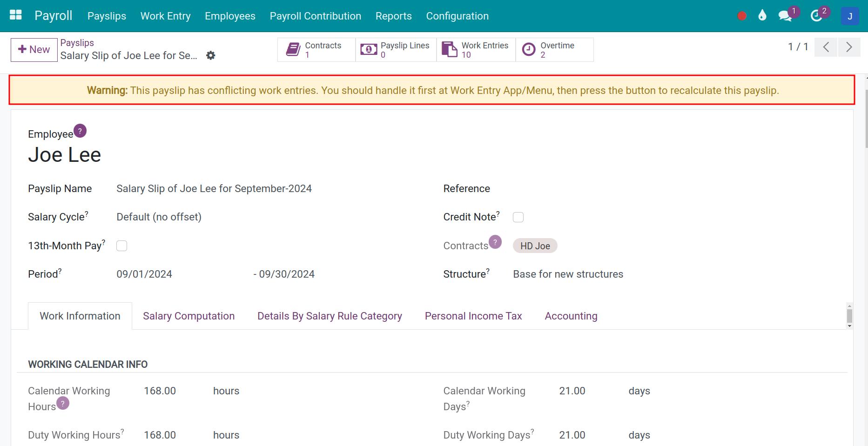Toggle the Credit Note checkbox
The height and width of the screenshot is (446, 868).
[x=518, y=217]
